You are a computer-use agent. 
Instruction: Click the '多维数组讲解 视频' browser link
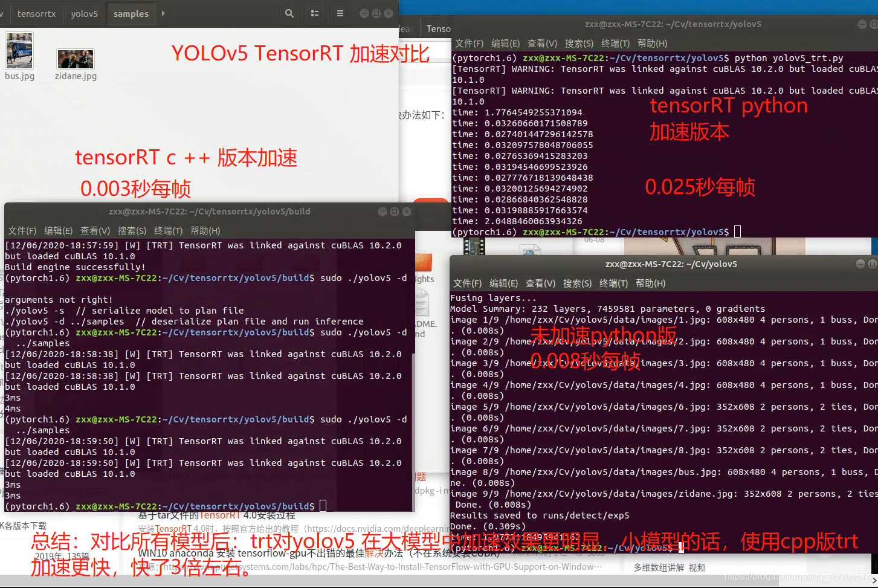pos(670,567)
